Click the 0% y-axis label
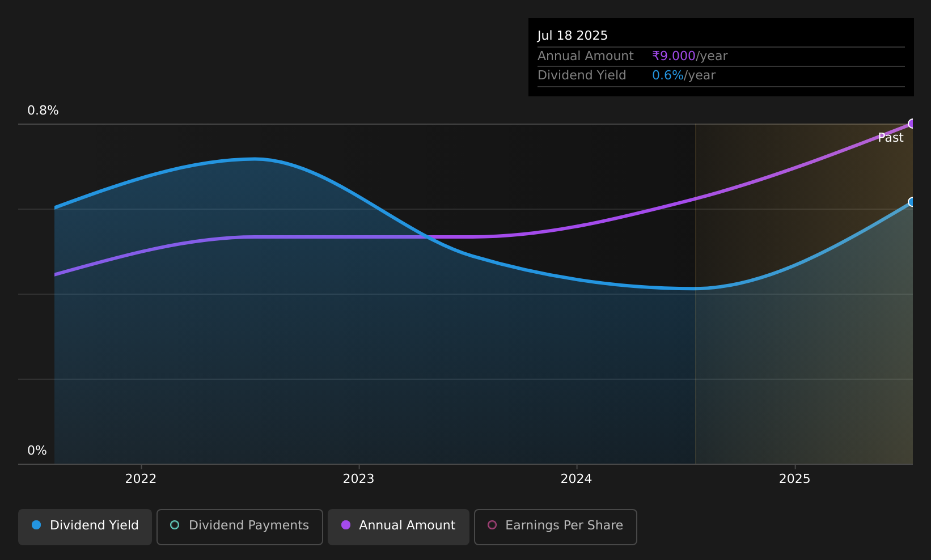This screenshot has height=560, width=931. [37, 451]
